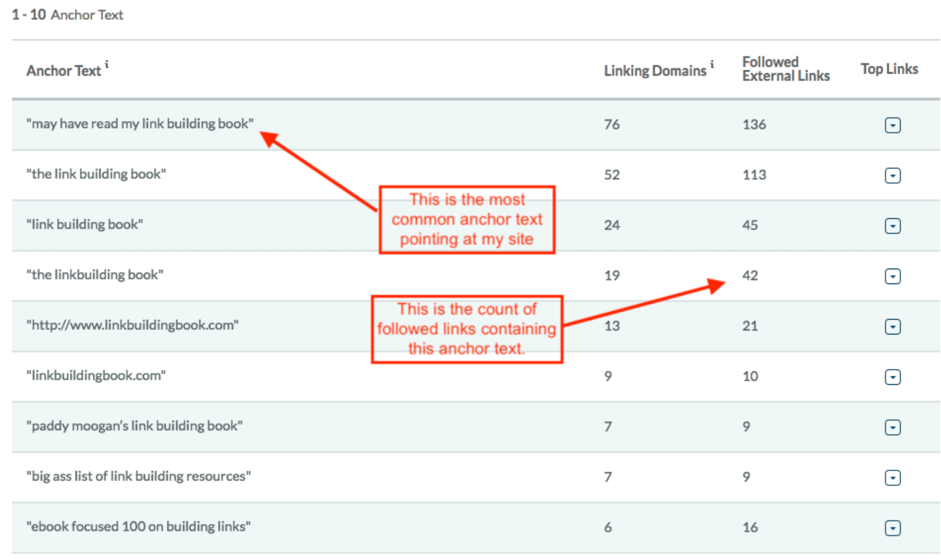The width and height of the screenshot is (941, 560).
Task: Click the Top Links column header
Action: [x=889, y=69]
